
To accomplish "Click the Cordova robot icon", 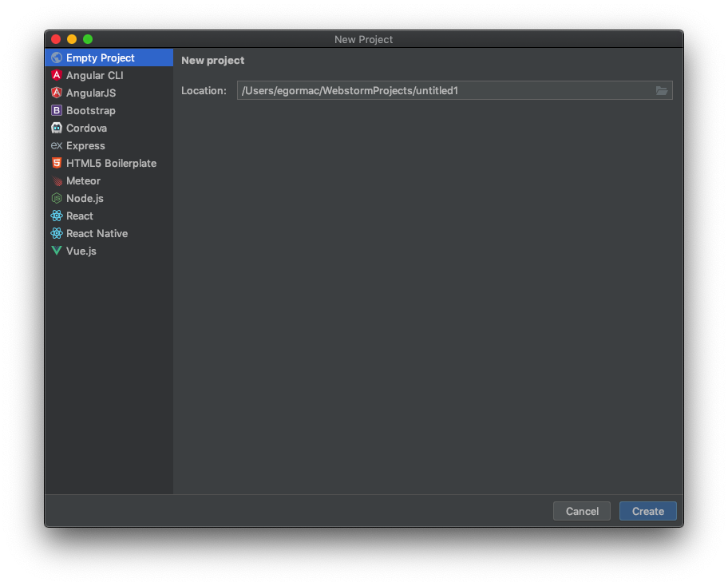I will pyautogui.click(x=57, y=128).
